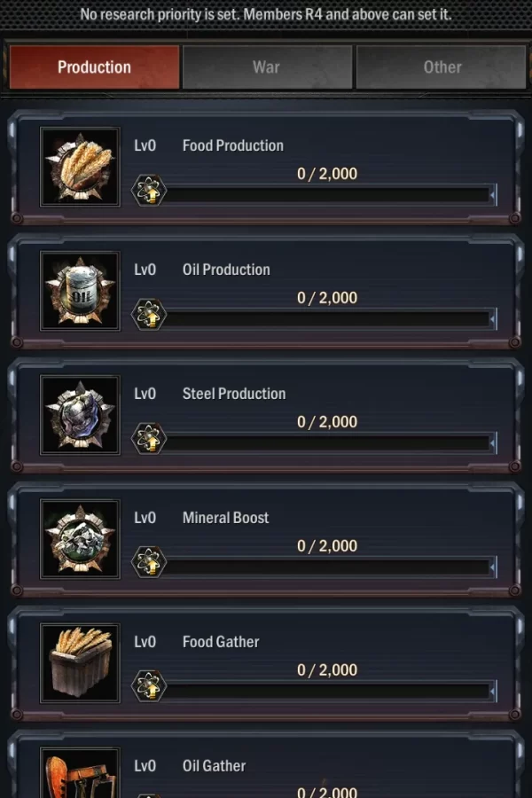Tap the Steel Production badge icon
532x798 pixels.
(80, 415)
